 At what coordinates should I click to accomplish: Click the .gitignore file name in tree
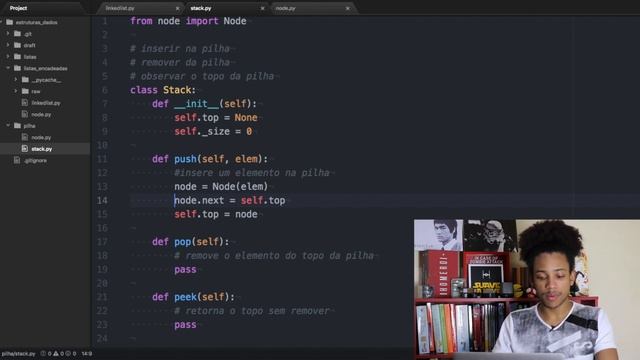(35, 160)
